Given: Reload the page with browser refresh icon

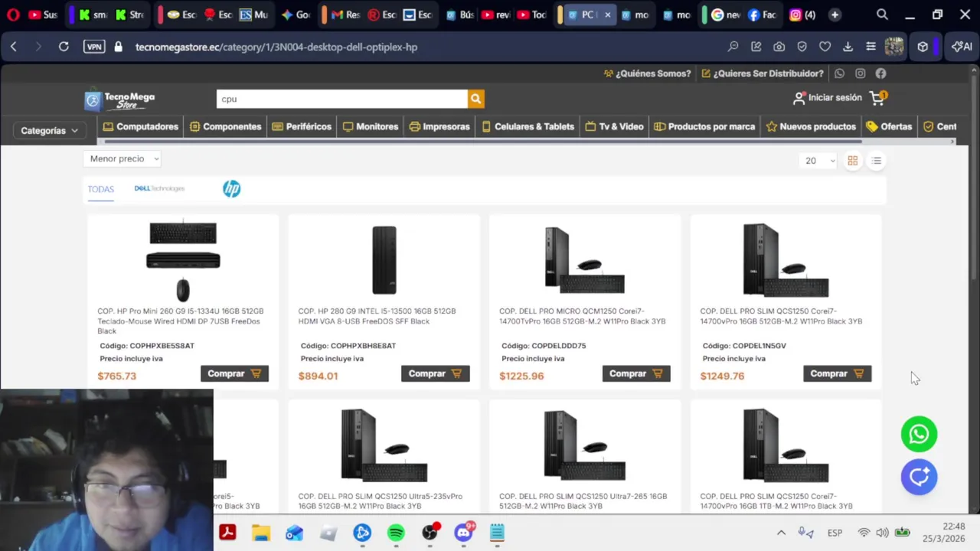Looking at the screenshot, I should click(64, 47).
